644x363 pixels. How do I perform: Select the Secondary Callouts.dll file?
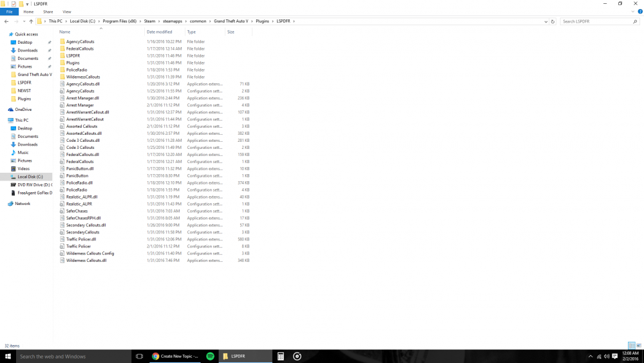(x=86, y=225)
